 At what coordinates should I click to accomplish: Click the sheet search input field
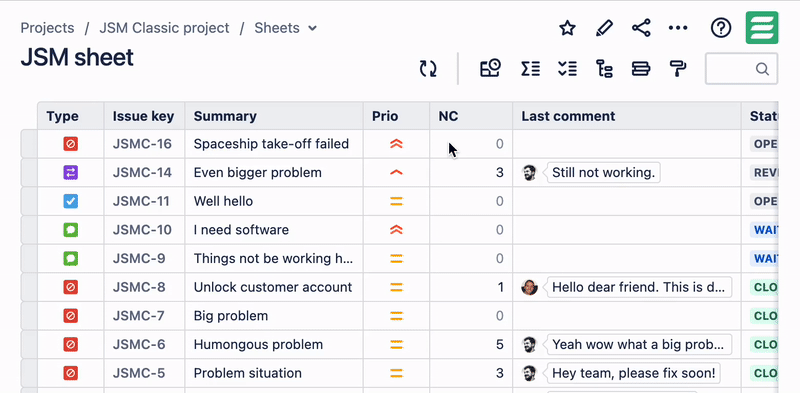(741, 68)
